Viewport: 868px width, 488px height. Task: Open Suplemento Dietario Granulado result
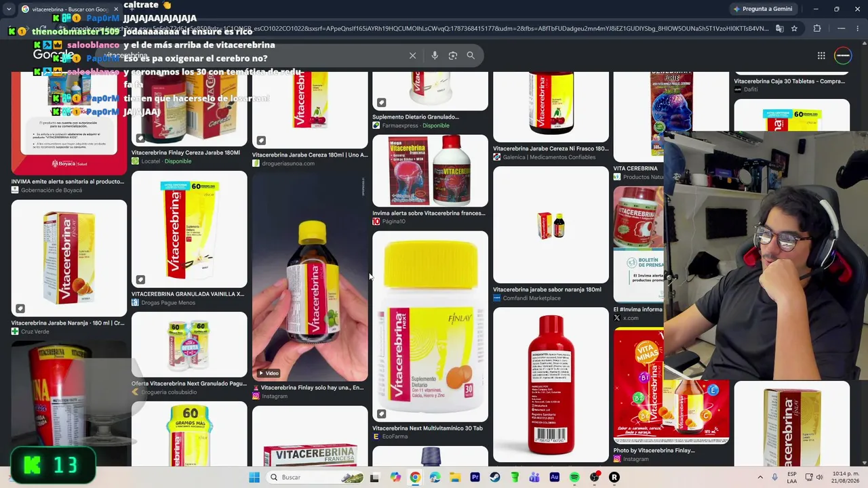[x=416, y=117]
